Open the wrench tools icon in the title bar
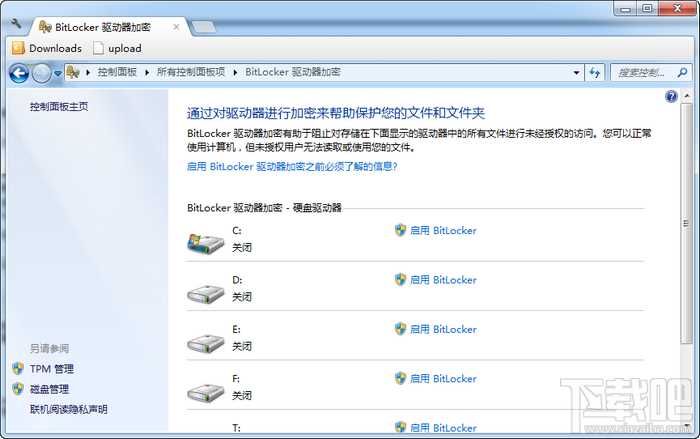The height and width of the screenshot is (439, 700). (15, 23)
